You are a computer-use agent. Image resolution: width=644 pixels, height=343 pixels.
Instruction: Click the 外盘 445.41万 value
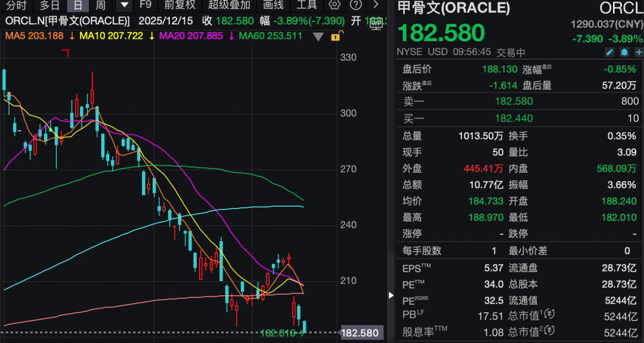coord(483,168)
